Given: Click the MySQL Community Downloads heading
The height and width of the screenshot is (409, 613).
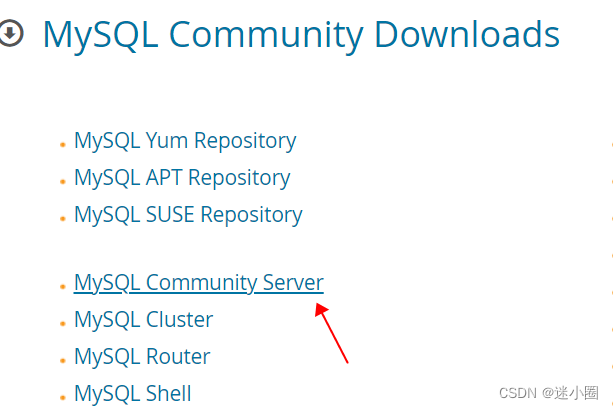Looking at the screenshot, I should pyautogui.click(x=301, y=35).
